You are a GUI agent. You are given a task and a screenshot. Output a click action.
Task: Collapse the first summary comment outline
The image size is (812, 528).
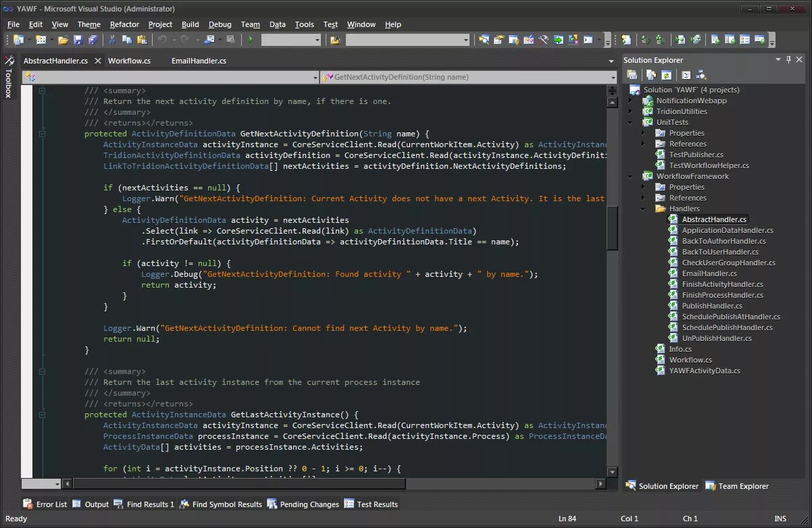42,90
